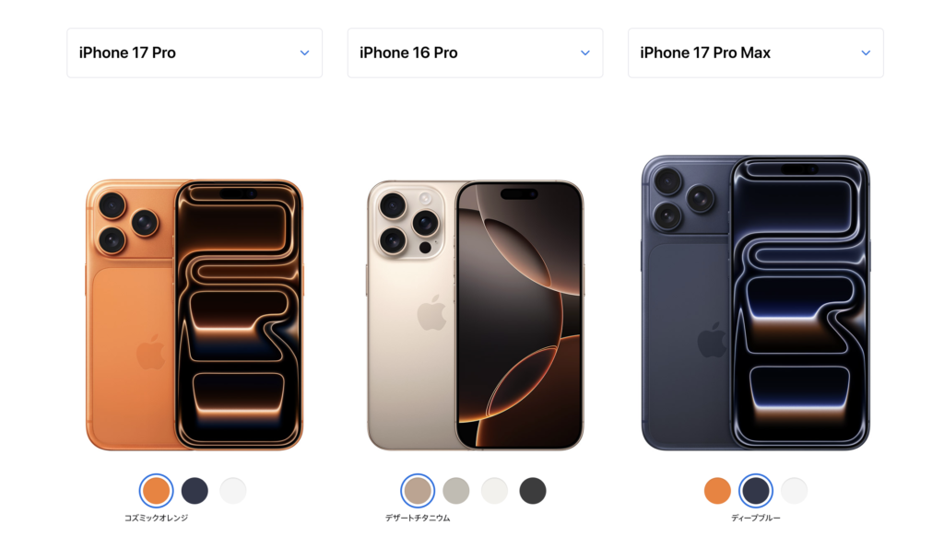Choose Natural Titanium swatch for iPhone 16 Pro
944x560 pixels.
coord(455,491)
